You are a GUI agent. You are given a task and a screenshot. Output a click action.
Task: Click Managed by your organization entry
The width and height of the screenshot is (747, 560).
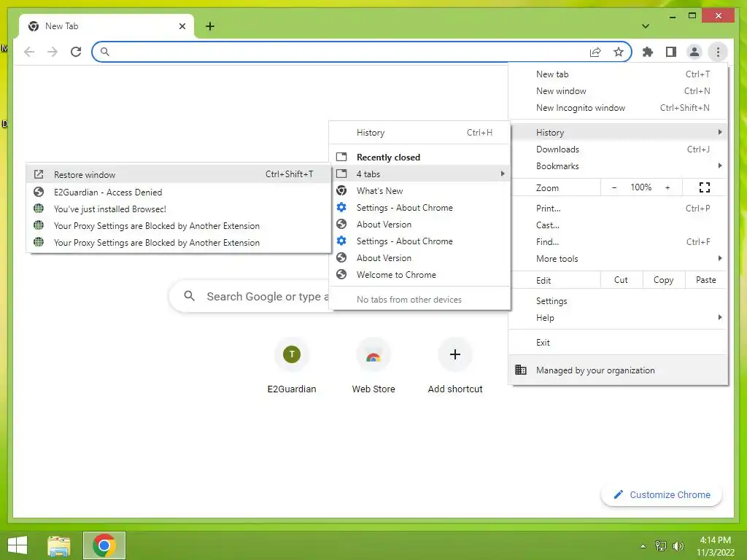618,370
